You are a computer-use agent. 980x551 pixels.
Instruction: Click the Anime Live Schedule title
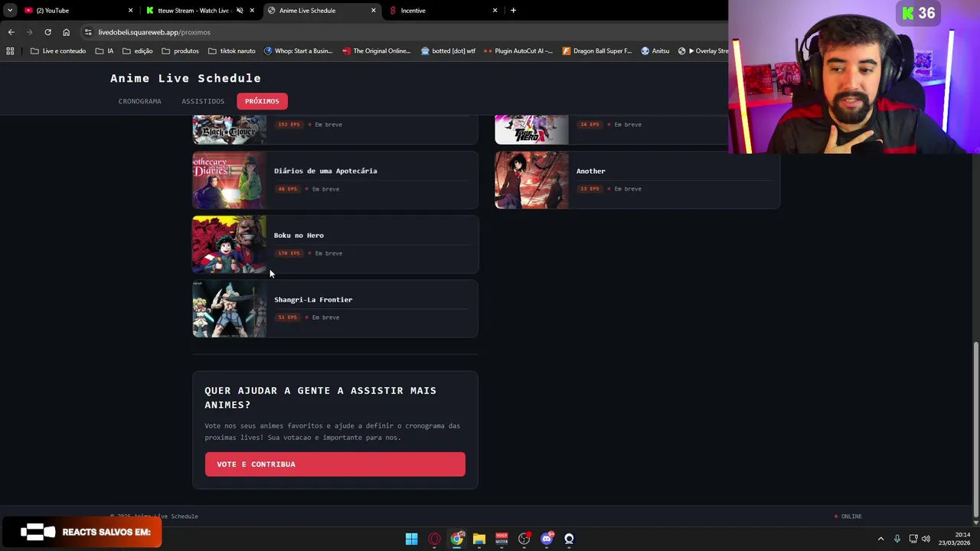pyautogui.click(x=185, y=78)
